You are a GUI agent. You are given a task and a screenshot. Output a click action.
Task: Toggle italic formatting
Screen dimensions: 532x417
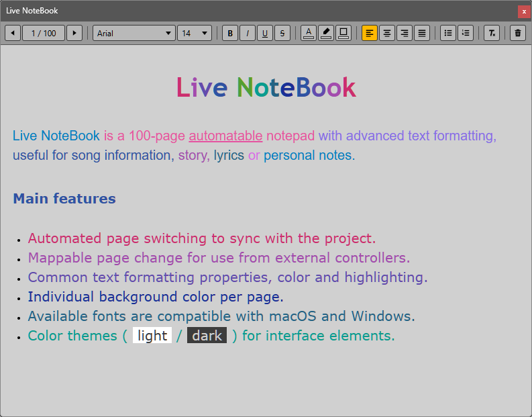coord(248,34)
